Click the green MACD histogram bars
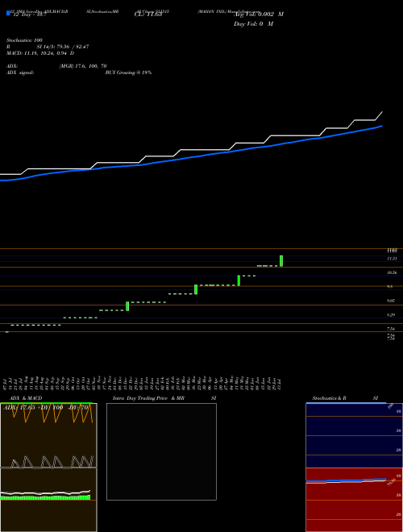The image size is (403, 532). (45, 497)
